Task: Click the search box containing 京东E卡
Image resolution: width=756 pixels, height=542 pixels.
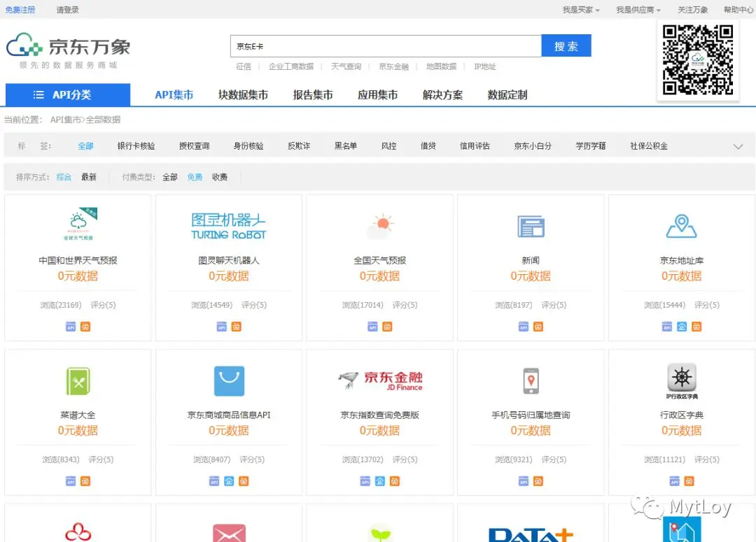Action: (386, 45)
